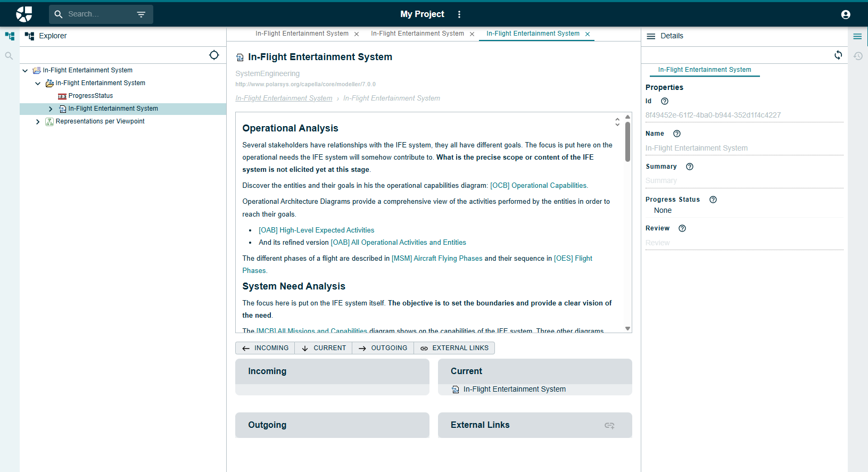The image size is (868, 472).
Task: Click the description scrollbar thumb
Action: [628, 142]
